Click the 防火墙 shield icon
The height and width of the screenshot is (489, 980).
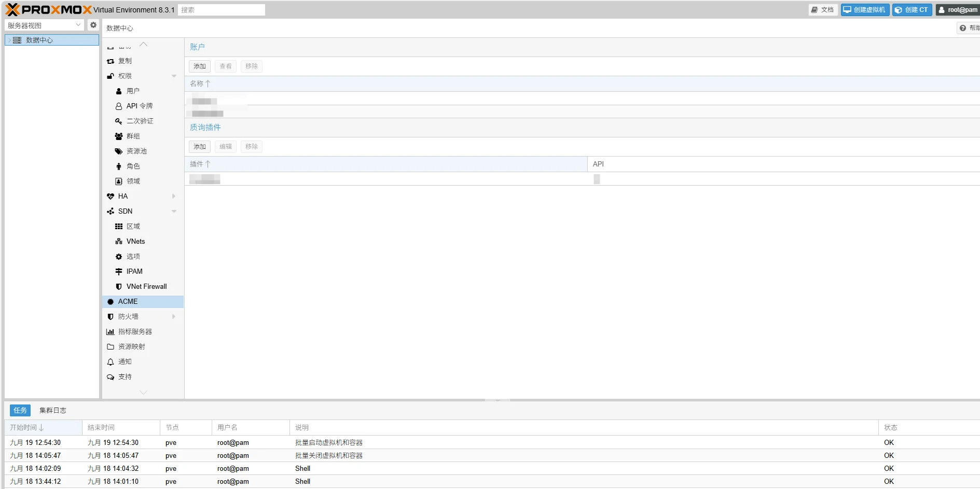pos(111,316)
